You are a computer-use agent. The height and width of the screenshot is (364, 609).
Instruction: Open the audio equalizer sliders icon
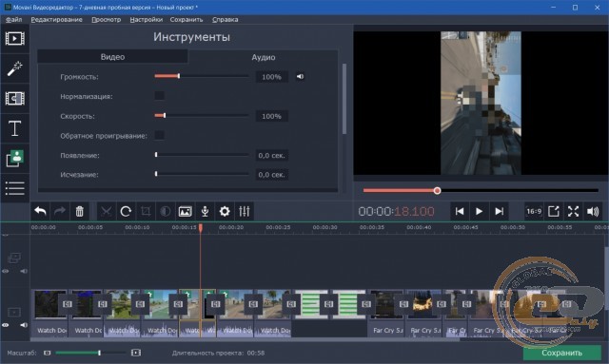[245, 211]
